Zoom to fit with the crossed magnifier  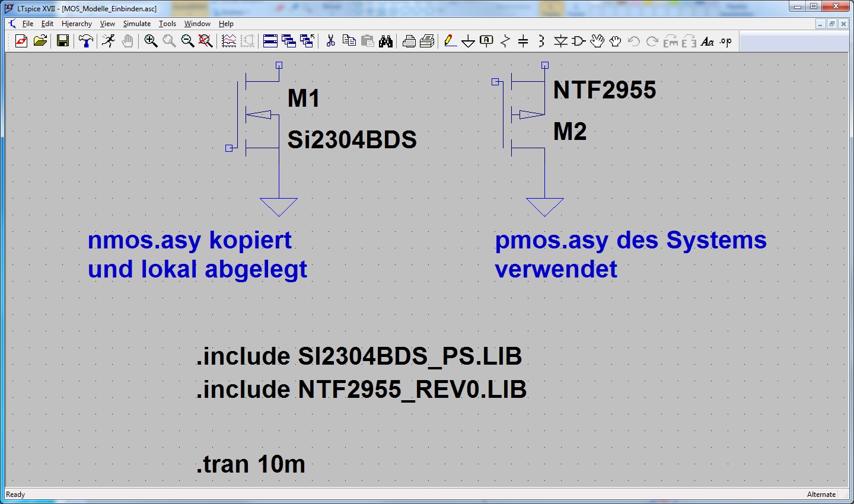pyautogui.click(x=205, y=41)
